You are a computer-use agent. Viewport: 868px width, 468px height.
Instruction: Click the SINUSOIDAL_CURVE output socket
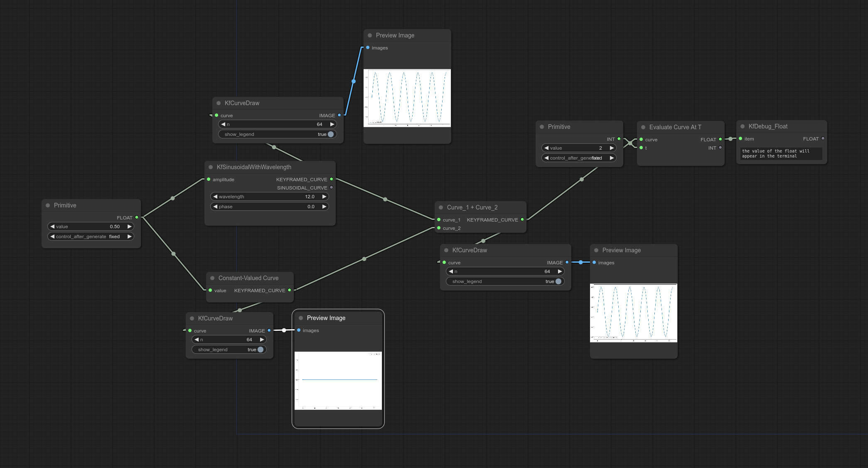tap(331, 187)
